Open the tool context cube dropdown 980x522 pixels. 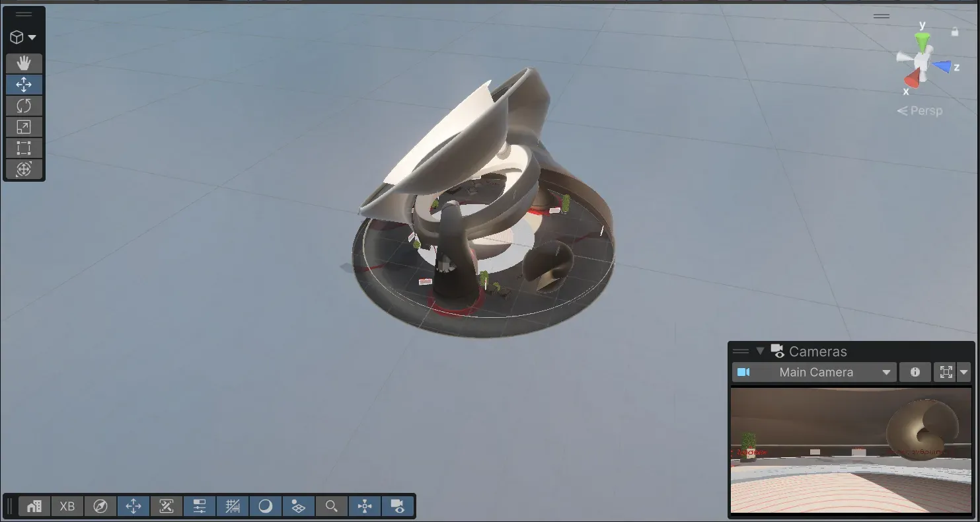coord(23,38)
